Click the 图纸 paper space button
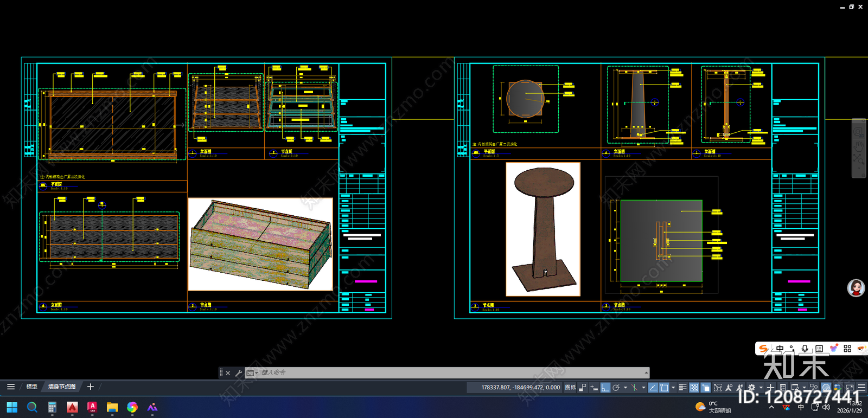 [570, 387]
